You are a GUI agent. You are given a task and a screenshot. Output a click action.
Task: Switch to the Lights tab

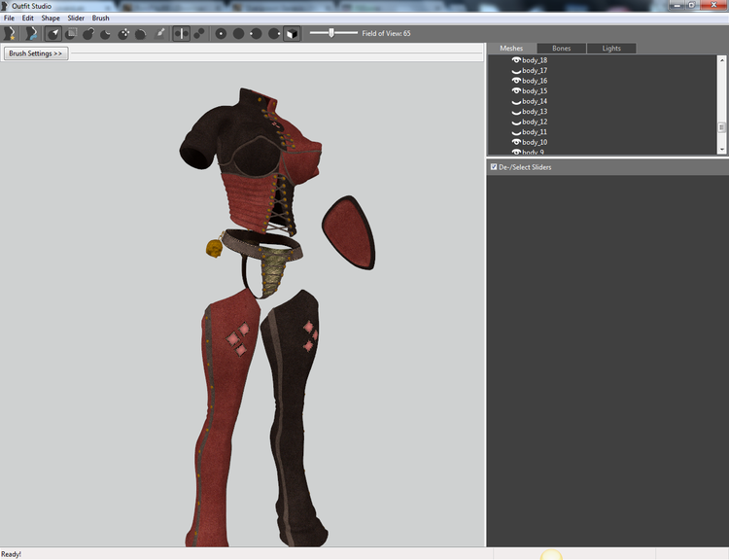click(611, 49)
